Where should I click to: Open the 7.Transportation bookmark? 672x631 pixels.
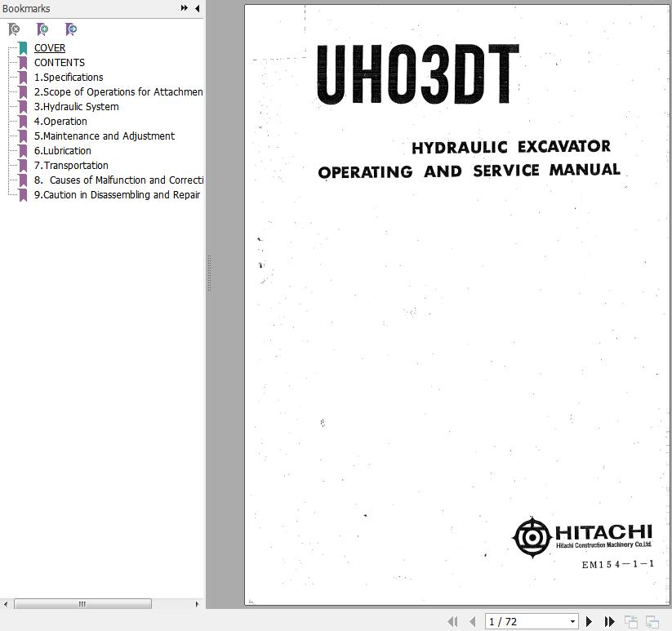pyautogui.click(x=71, y=166)
